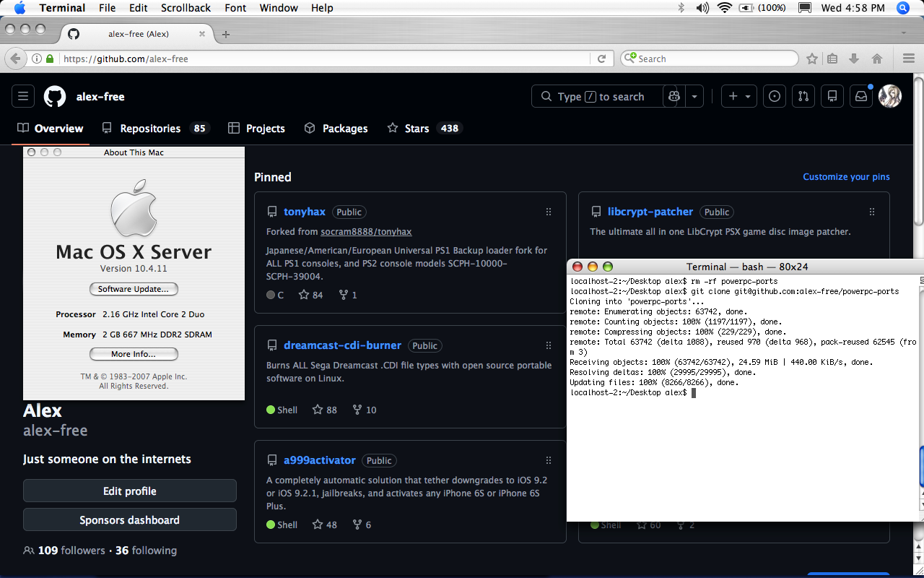Image resolution: width=924 pixels, height=578 pixels.
Task: Expand the Create new plus dropdown
Action: pyautogui.click(x=740, y=96)
